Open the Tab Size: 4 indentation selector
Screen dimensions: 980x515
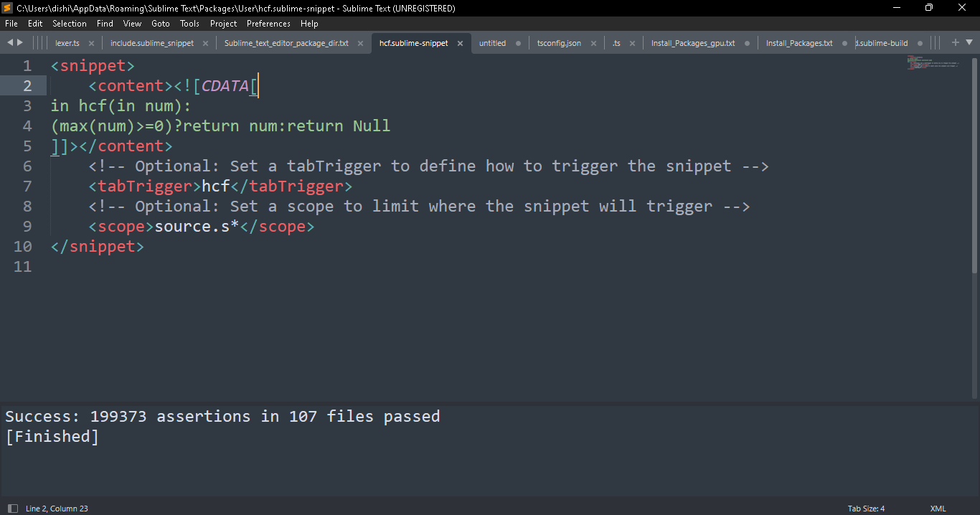coord(866,509)
